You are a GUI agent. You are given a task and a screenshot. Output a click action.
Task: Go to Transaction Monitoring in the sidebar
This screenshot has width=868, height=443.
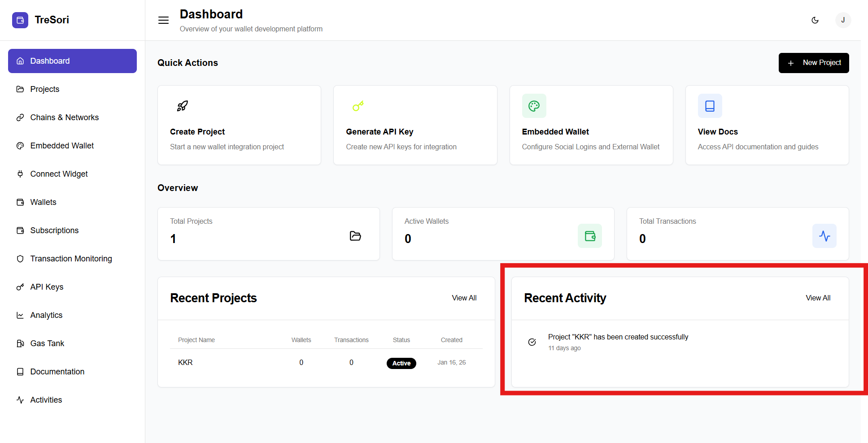(x=71, y=259)
